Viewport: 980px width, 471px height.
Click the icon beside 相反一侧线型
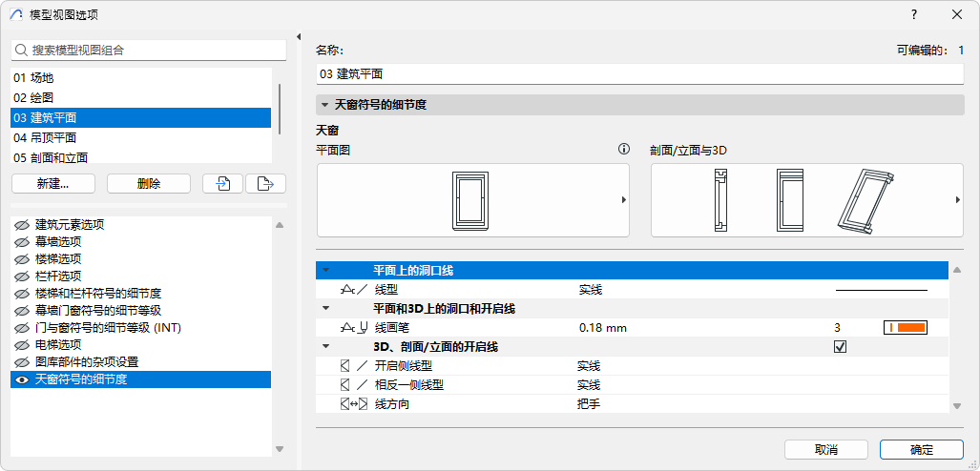354,385
